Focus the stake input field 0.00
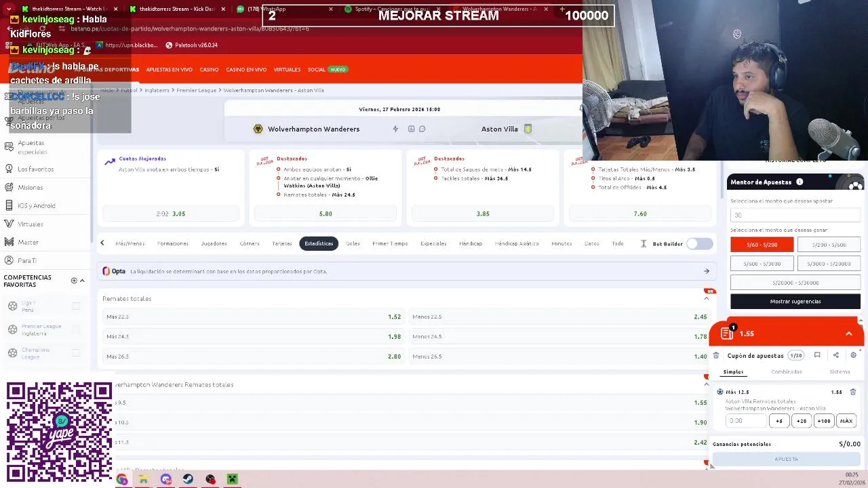 [x=745, y=421]
